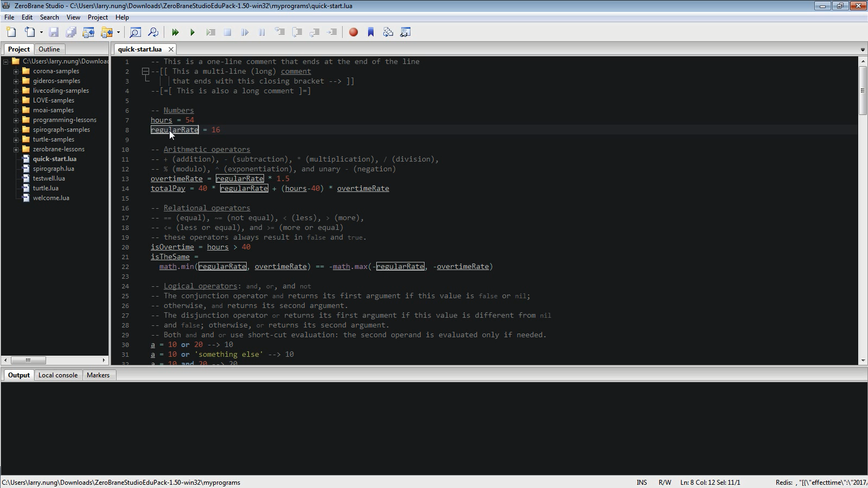
Task: Click the Break (pause) debugging icon
Action: point(262,33)
